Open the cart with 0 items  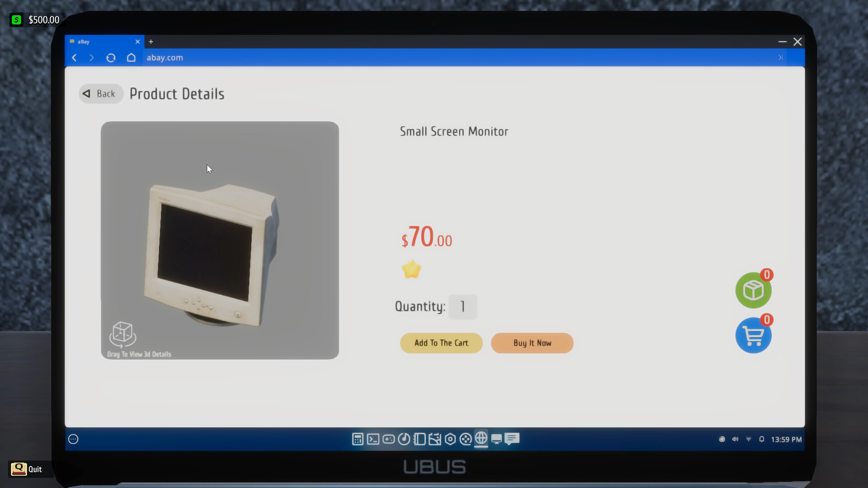coord(752,335)
